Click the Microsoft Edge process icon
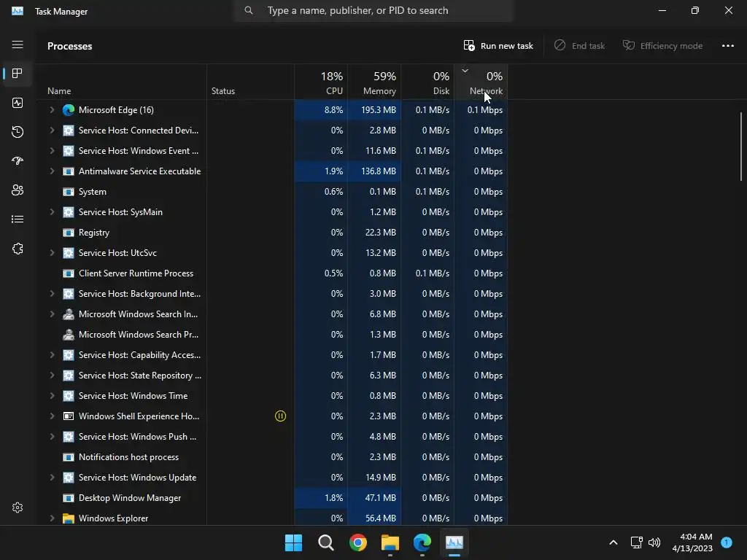 pyautogui.click(x=69, y=110)
